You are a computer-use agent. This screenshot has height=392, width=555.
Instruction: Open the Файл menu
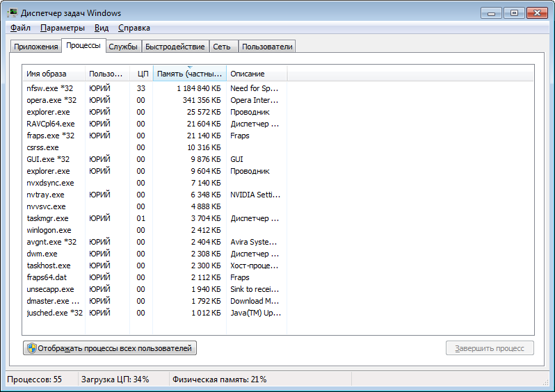coord(20,28)
